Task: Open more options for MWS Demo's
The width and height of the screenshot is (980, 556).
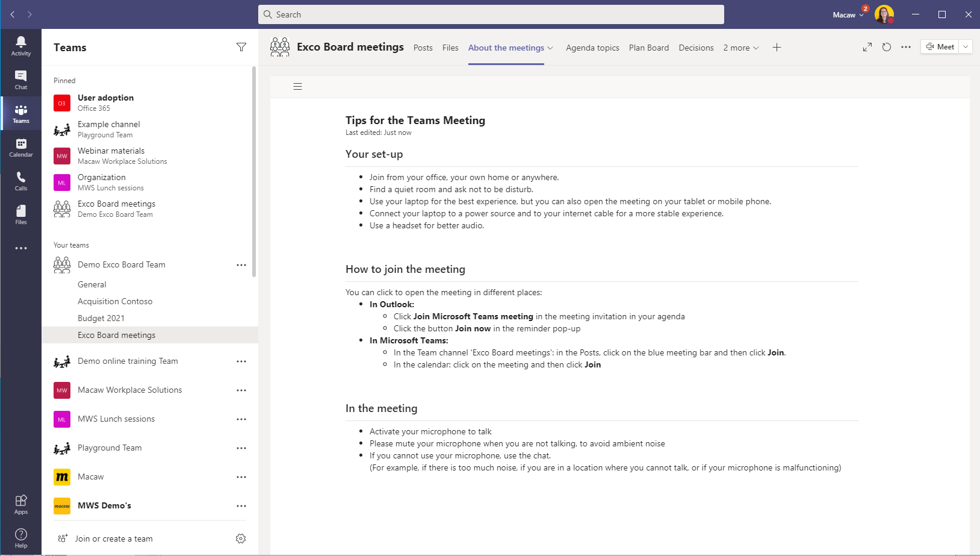Action: (241, 506)
